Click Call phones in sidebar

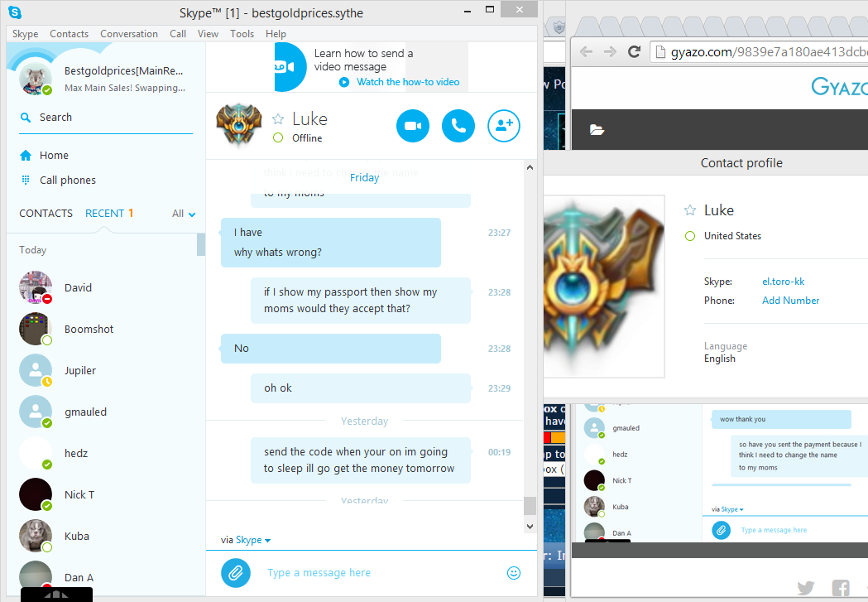tap(68, 180)
